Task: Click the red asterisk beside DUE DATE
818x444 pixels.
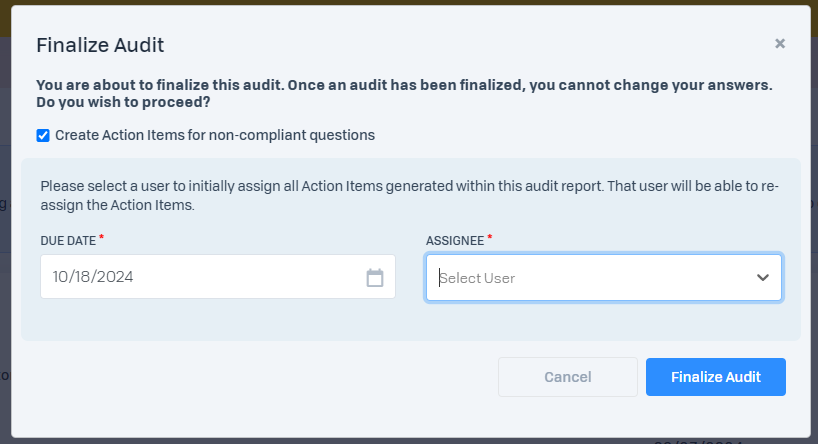Action: pos(102,238)
